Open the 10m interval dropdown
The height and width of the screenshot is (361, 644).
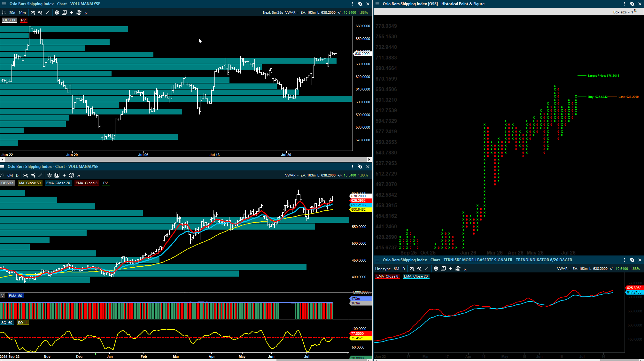click(x=22, y=13)
